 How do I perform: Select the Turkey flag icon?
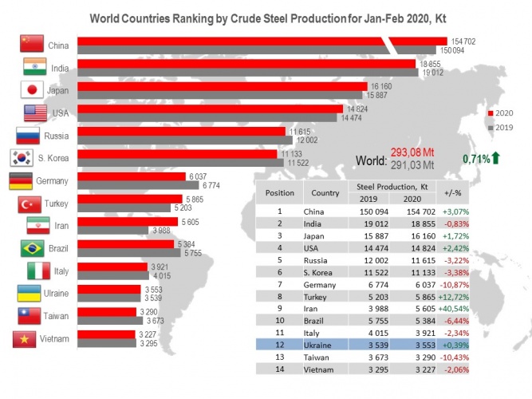30,203
